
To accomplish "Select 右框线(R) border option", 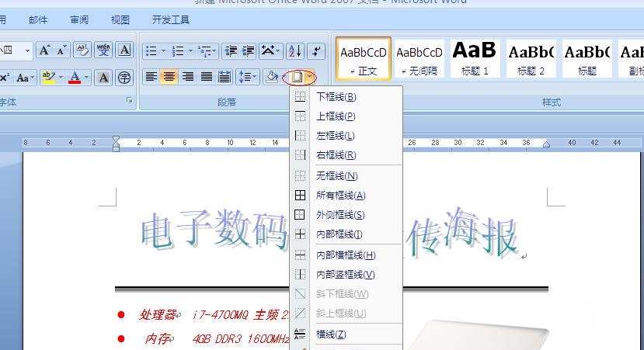I will pyautogui.click(x=346, y=154).
